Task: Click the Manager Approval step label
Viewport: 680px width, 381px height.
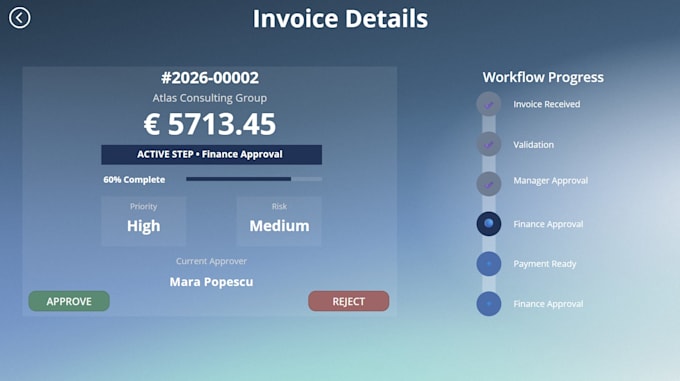Action: [551, 181]
